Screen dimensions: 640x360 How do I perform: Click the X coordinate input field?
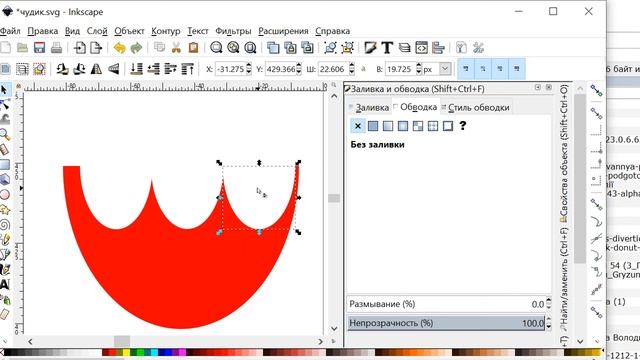[230, 69]
